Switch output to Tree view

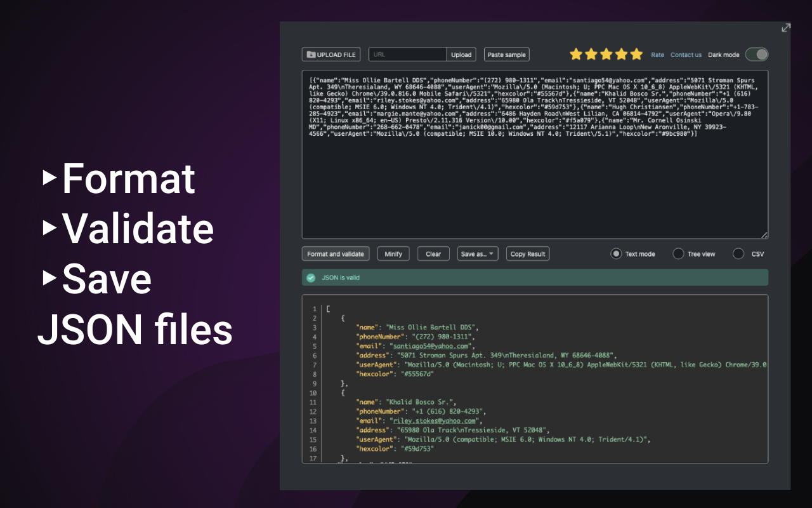[x=678, y=253]
